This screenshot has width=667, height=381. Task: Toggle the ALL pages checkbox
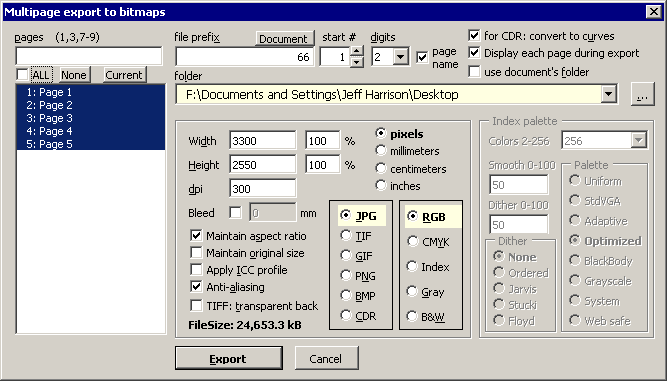[x=23, y=75]
